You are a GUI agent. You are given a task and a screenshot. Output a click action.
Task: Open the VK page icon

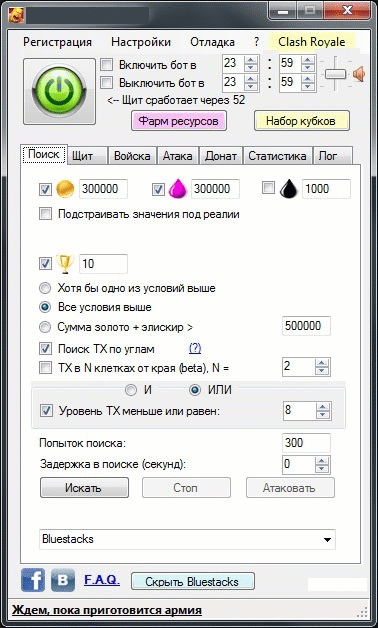click(63, 580)
